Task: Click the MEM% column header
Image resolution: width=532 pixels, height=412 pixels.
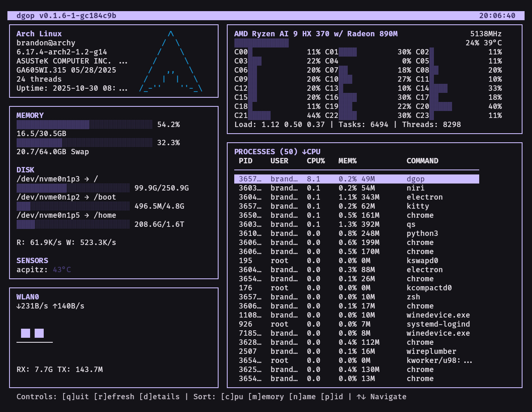Action: 347,161
